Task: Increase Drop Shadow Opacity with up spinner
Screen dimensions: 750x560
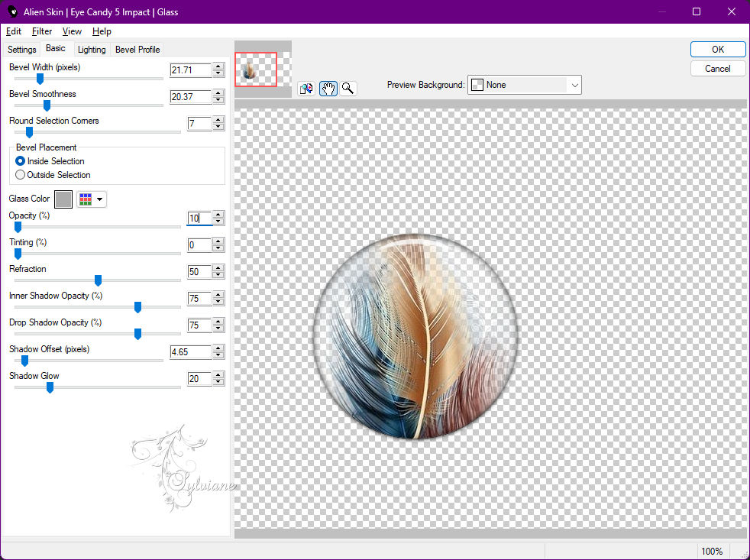Action: pos(218,322)
